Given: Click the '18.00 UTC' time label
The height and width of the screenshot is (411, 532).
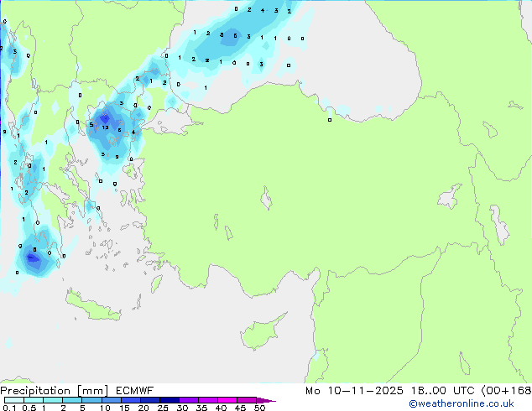Looking at the screenshot, I should 442,391.
